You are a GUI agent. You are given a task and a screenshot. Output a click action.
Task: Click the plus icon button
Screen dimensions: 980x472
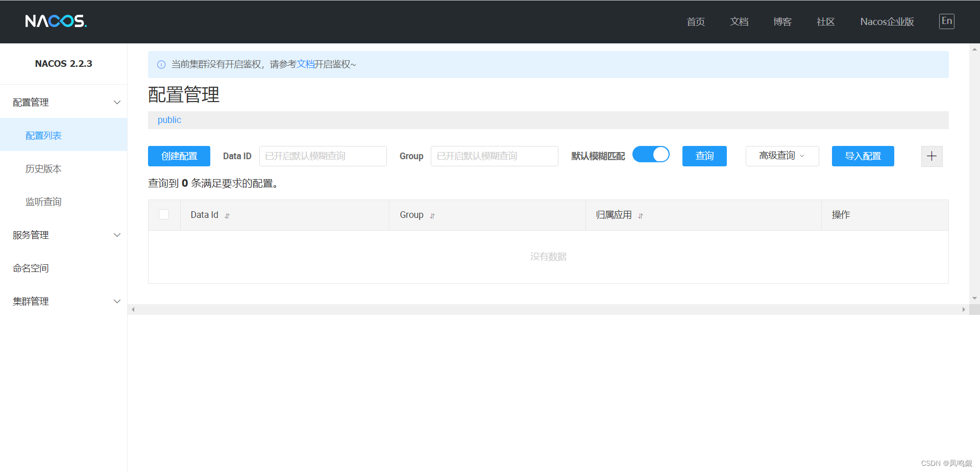tap(932, 156)
